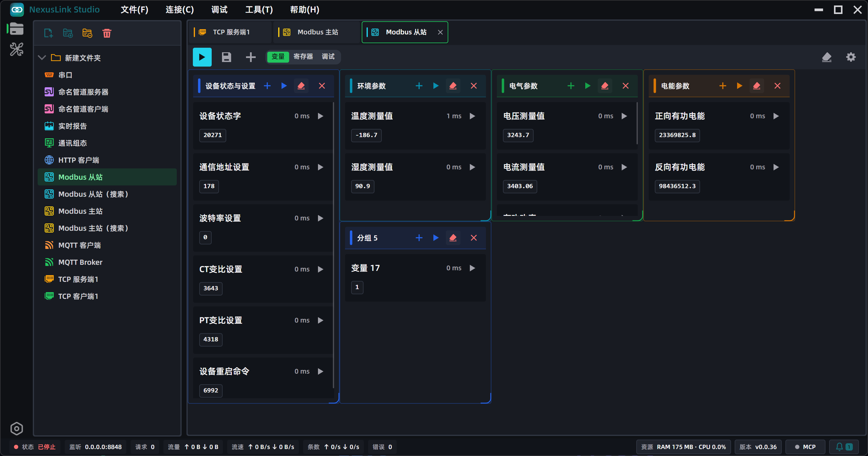Run the 环境参数 group
868x456 pixels.
coord(436,86)
